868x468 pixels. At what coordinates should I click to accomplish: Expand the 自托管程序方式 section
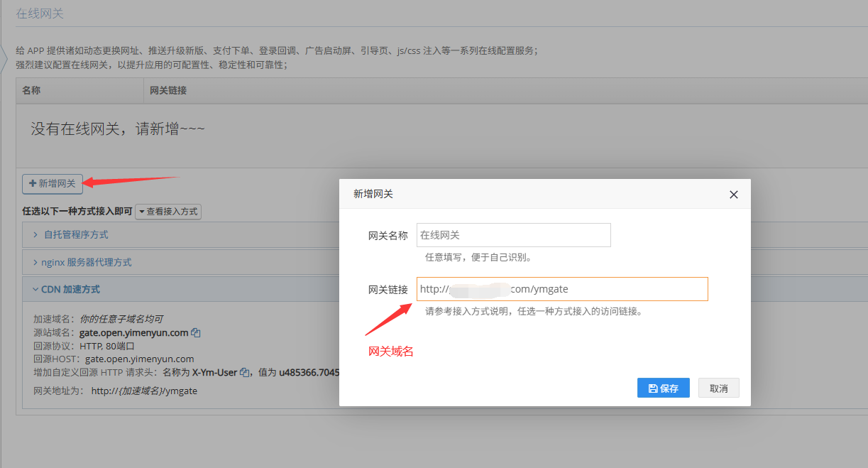(76, 234)
